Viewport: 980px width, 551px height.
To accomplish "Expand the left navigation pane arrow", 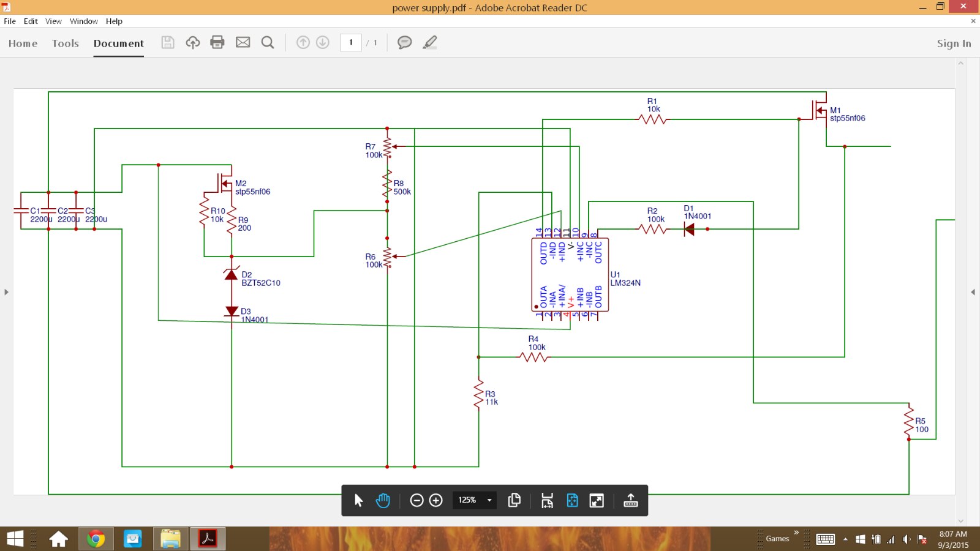I will pyautogui.click(x=6, y=292).
